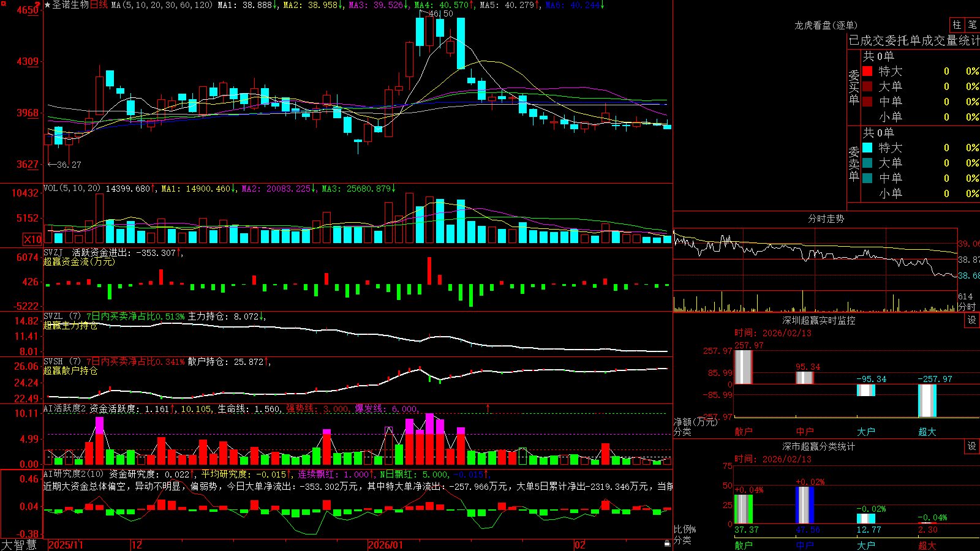Click 时间: 2026/02/13 in 实时监控 panel

click(x=773, y=333)
